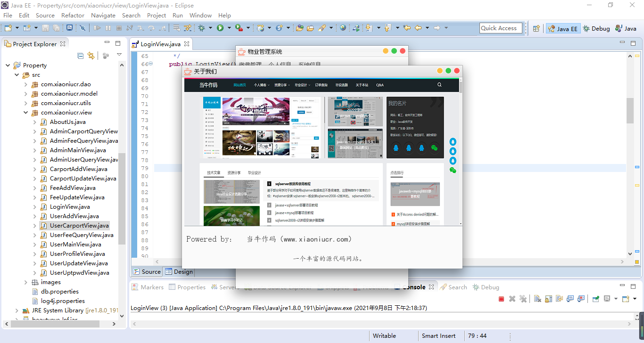This screenshot has width=644, height=343.
Task: Open the Open Console dropdown arrow
Action: point(635,299)
